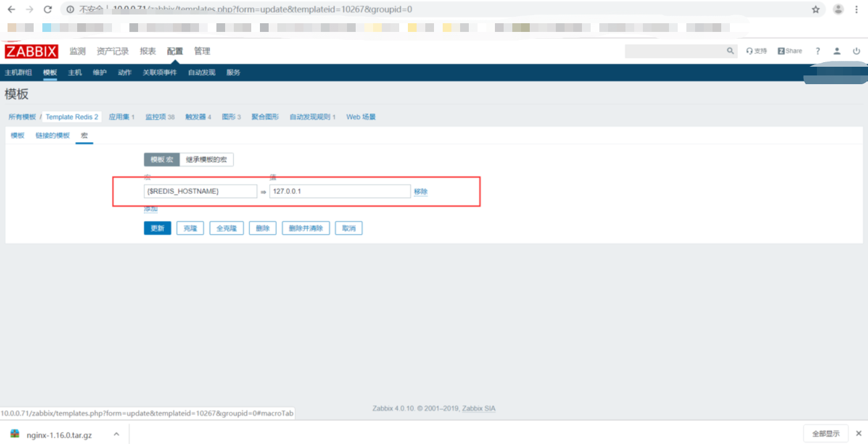The height and width of the screenshot is (444, 868).
Task: Open 自动发现规则 discovery rules link
Action: coord(310,117)
